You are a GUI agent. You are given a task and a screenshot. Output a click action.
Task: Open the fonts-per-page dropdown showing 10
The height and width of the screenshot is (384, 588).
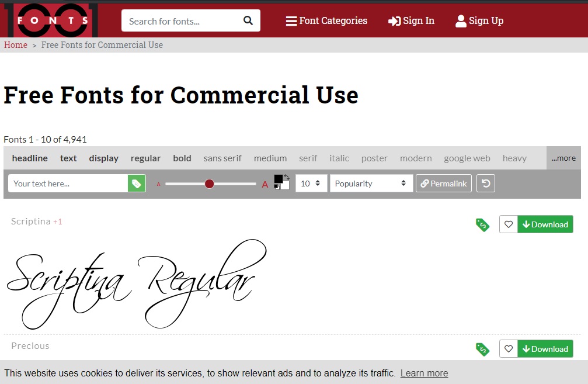coord(311,184)
